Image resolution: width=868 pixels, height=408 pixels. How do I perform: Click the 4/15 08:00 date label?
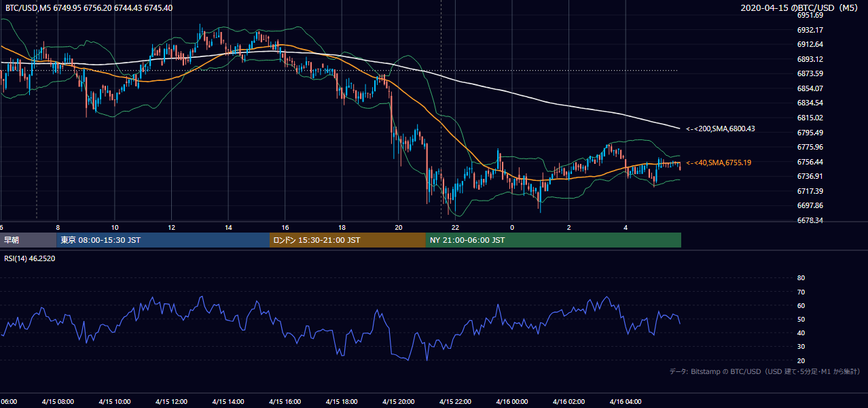[58, 402]
